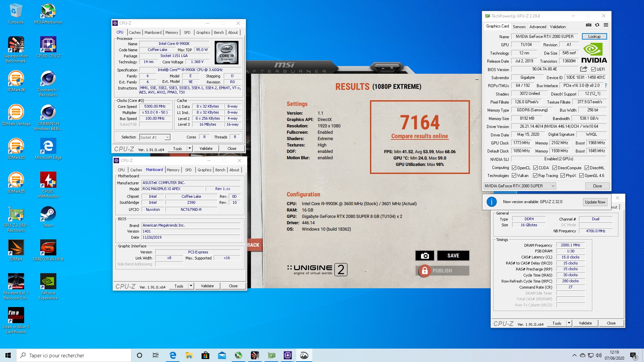644x362 pixels.
Task: Open Superposition Benchmark desktop icon
Action: coord(16,50)
